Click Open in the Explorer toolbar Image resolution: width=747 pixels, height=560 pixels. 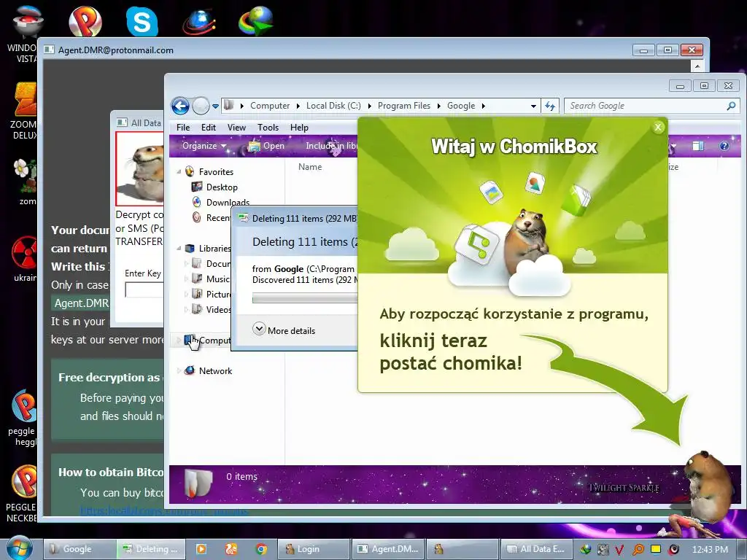click(x=267, y=146)
